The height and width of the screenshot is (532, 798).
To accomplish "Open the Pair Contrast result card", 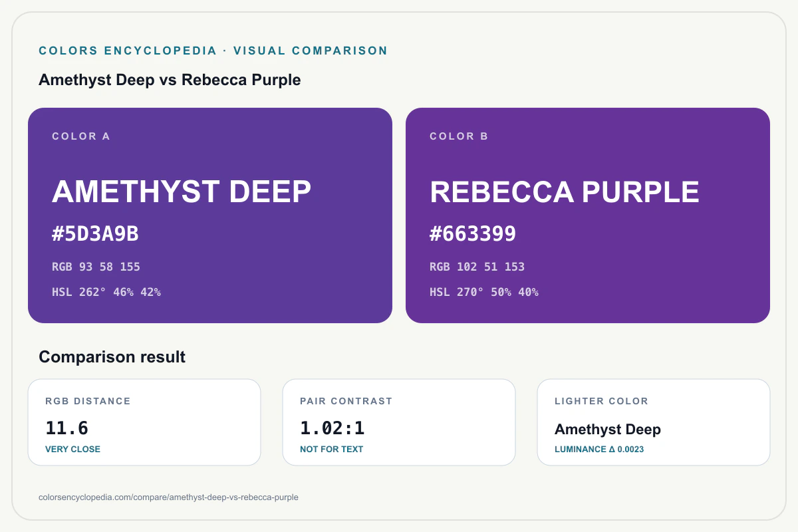I will (x=399, y=422).
